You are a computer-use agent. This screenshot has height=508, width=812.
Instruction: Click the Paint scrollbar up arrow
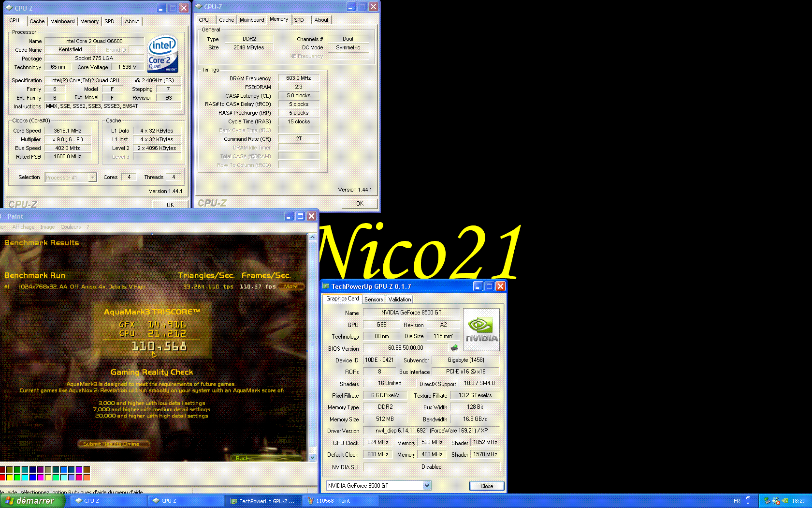pos(312,237)
